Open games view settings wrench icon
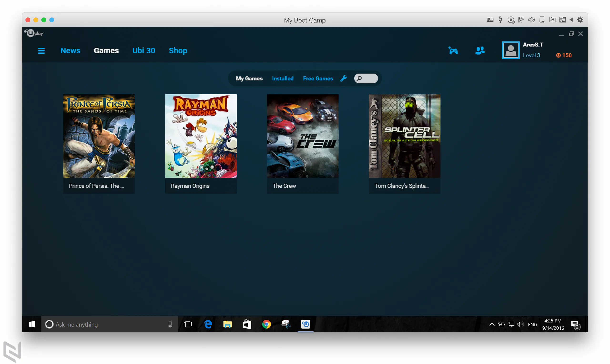The height and width of the screenshot is (364, 610). tap(343, 78)
